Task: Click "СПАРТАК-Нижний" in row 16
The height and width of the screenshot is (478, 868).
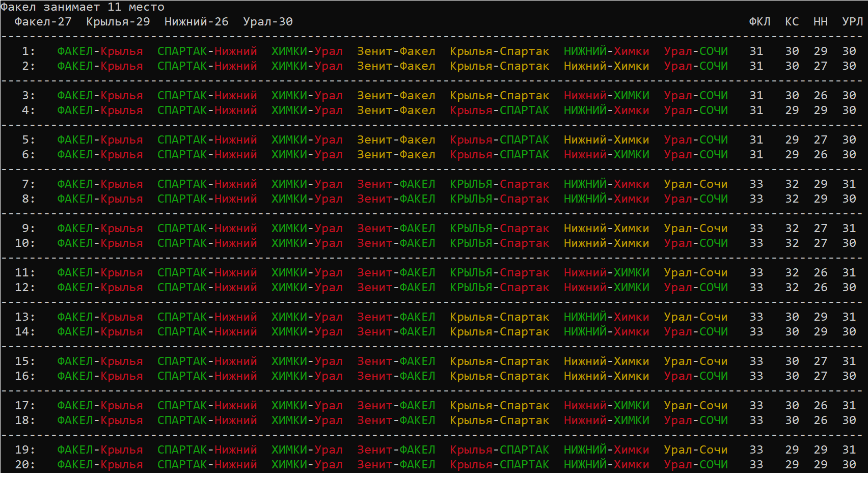Action: coord(207,376)
